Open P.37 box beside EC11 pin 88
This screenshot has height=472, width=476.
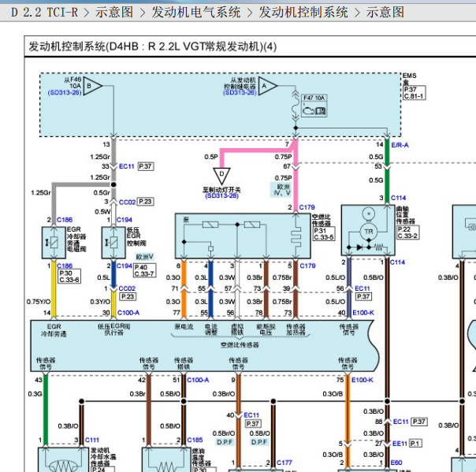pos(419,422)
